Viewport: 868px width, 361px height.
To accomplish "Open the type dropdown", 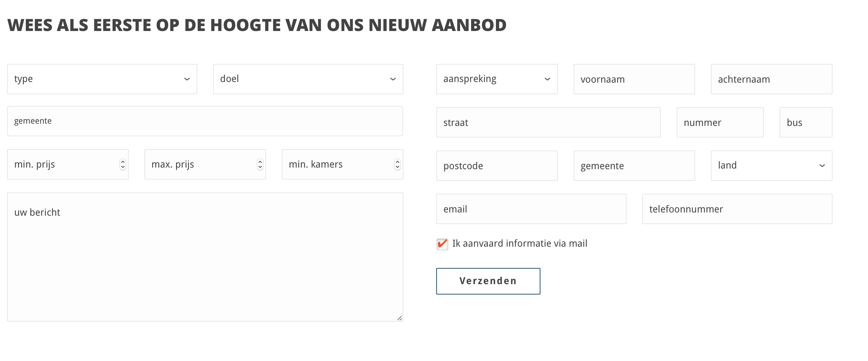I will pos(102,79).
